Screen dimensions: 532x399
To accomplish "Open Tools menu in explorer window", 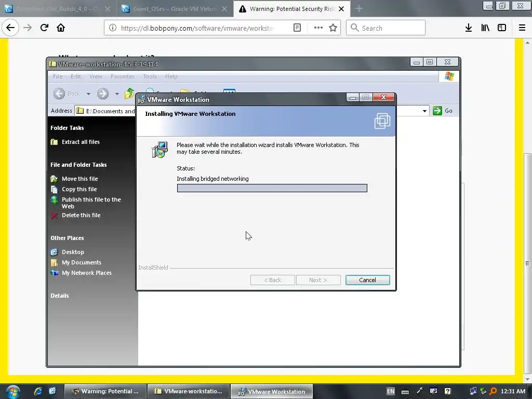I will pos(150,76).
